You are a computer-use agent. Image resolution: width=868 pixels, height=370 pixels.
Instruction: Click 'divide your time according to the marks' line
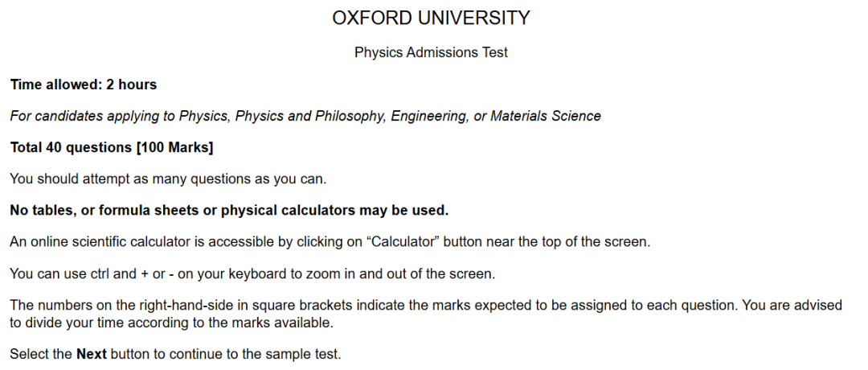tap(172, 323)
